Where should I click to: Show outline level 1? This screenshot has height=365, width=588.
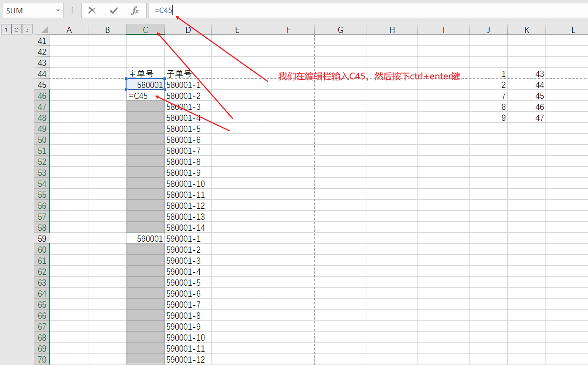coord(6,30)
